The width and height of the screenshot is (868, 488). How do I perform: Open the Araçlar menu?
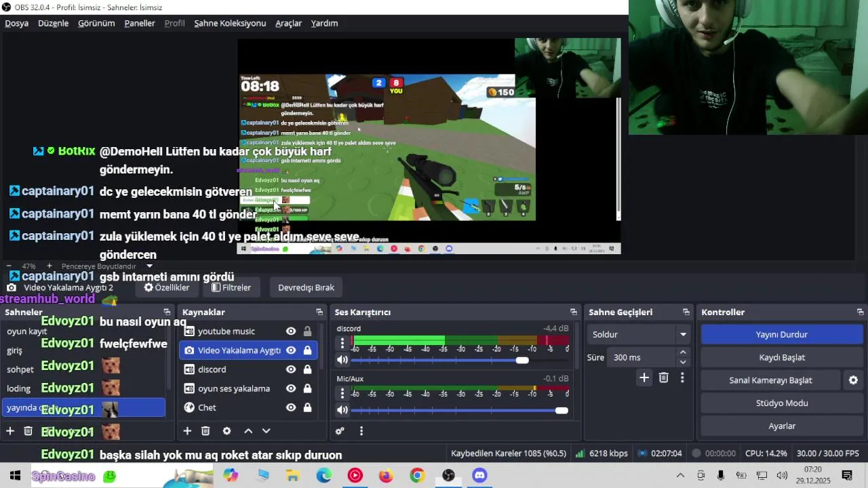tap(288, 23)
